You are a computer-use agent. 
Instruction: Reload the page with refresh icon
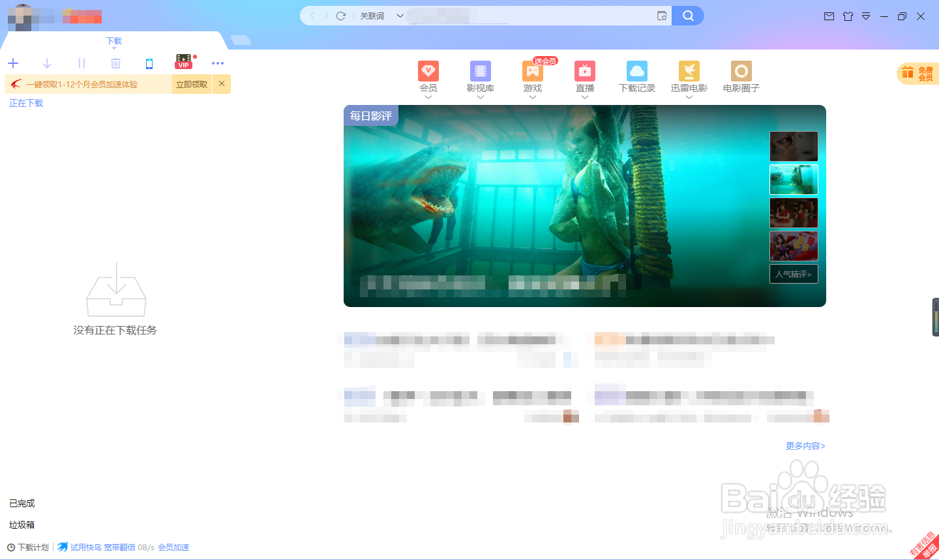pos(340,16)
